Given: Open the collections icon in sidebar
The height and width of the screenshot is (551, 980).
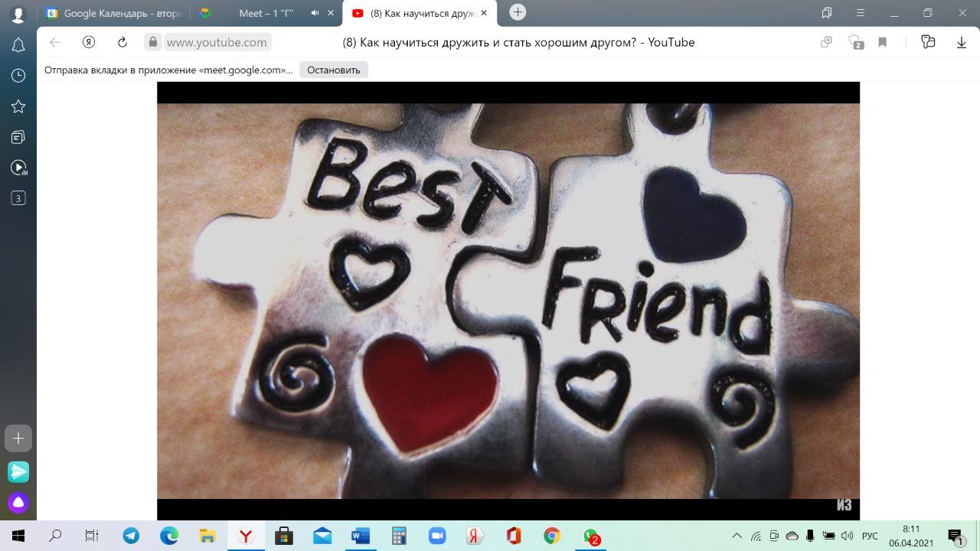Looking at the screenshot, I should [18, 137].
